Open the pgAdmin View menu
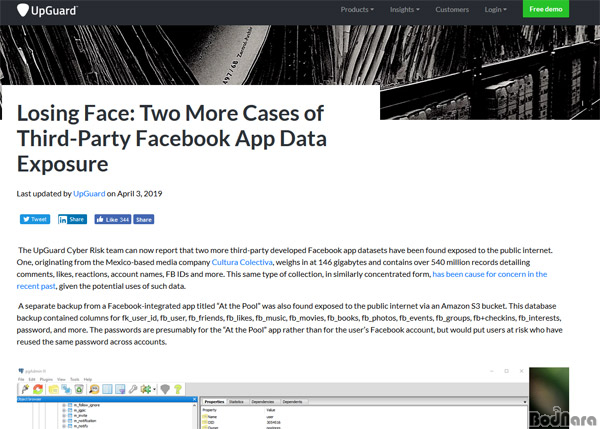600x429 pixels. pyautogui.click(x=61, y=379)
